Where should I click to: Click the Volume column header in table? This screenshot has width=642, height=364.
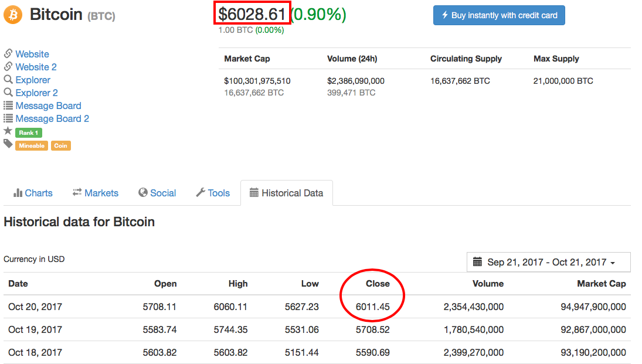click(x=488, y=284)
